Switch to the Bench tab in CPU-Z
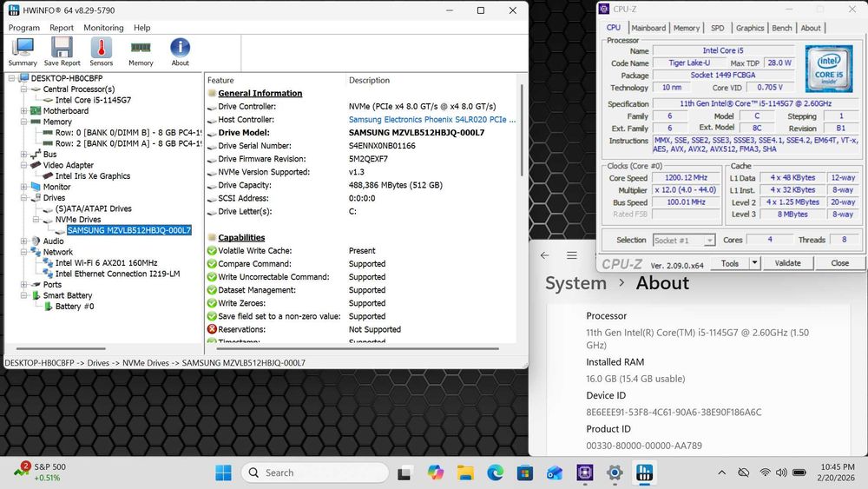 [x=782, y=28]
